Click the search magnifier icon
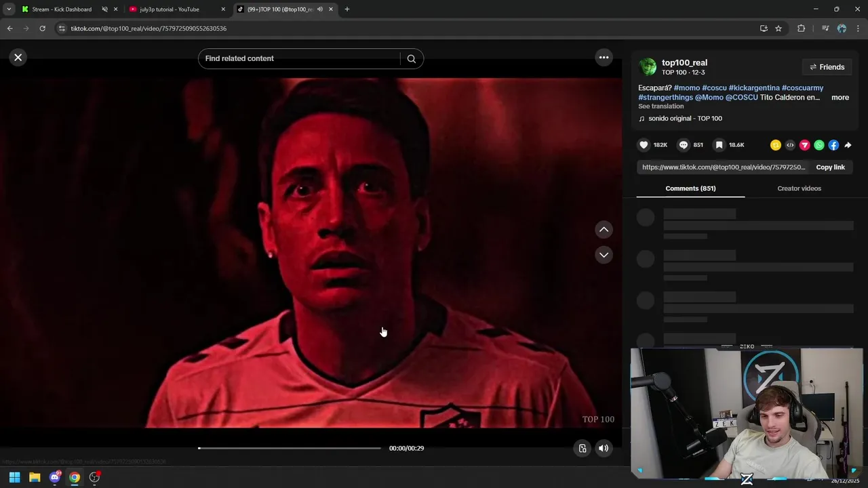This screenshot has height=488, width=868. [x=411, y=58]
